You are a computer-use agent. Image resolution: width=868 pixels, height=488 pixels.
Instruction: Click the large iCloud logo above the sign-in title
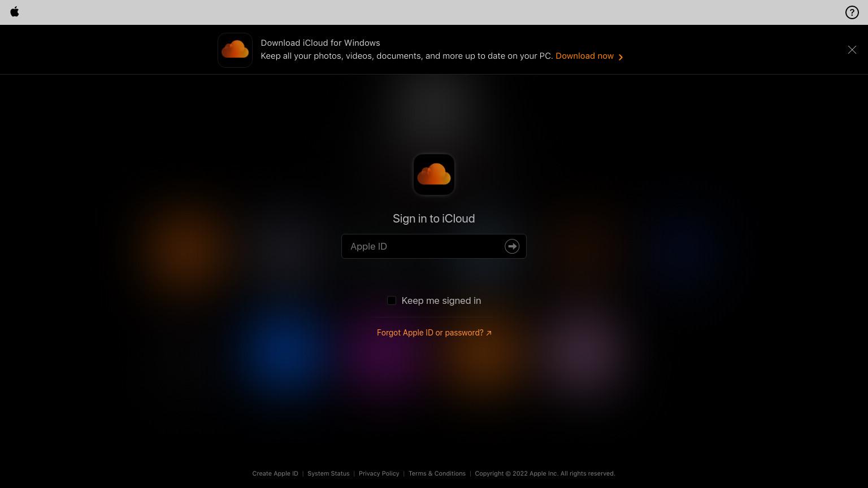(434, 175)
